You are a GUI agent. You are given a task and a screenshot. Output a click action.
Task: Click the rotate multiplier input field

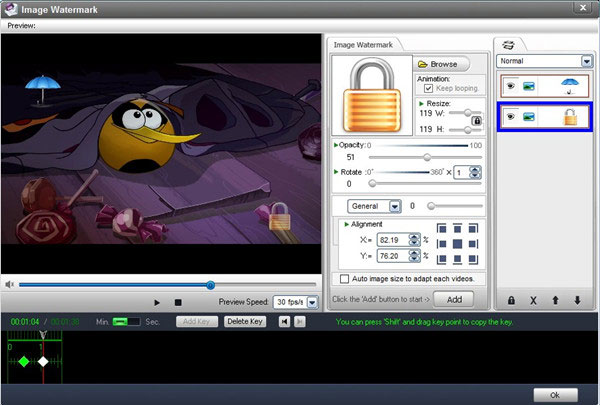coord(461,172)
